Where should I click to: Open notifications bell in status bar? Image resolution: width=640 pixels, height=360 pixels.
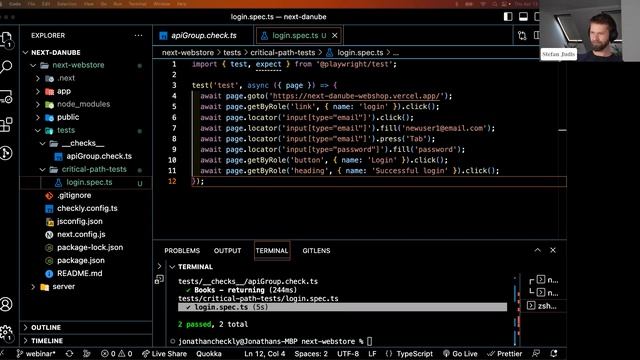(554, 354)
